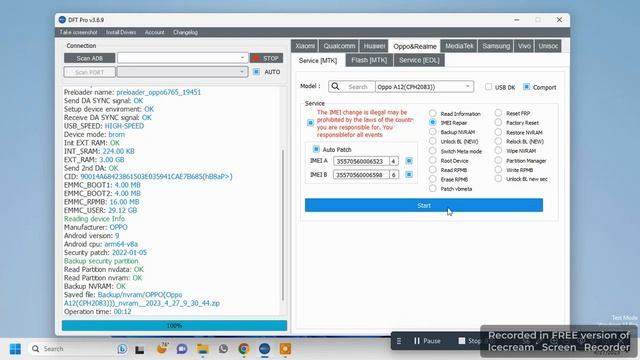Select the Read Information radio button
The image size is (640, 360).
point(433,113)
